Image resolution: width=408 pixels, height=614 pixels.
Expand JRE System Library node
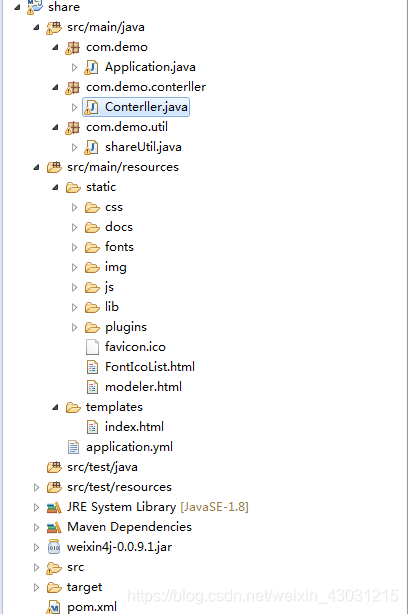36,507
